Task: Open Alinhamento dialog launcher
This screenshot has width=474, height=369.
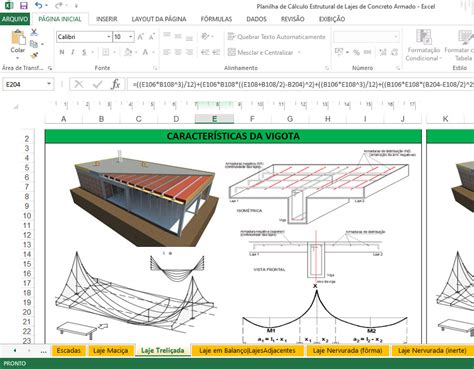Action: pyautogui.click(x=327, y=68)
